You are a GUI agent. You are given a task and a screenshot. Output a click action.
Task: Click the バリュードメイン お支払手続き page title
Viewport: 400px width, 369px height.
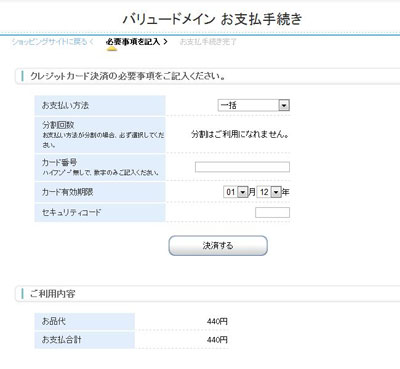click(x=212, y=19)
